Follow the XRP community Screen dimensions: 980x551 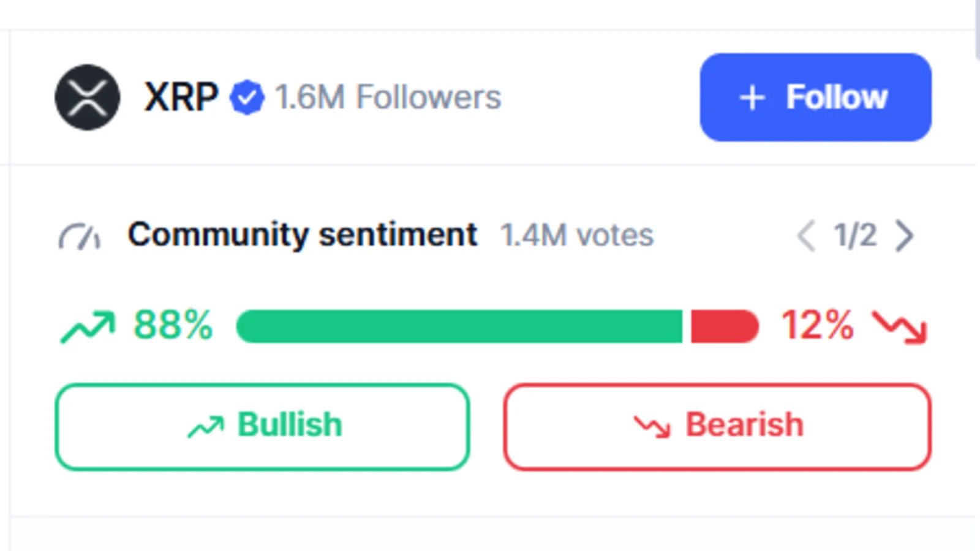pos(816,97)
